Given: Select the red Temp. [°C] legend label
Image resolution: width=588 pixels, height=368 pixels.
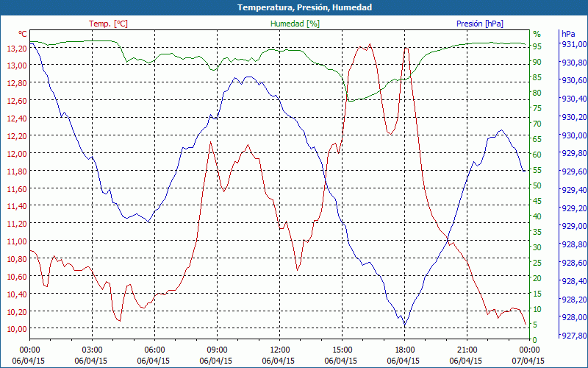Looking at the screenshot, I should pos(108,24).
